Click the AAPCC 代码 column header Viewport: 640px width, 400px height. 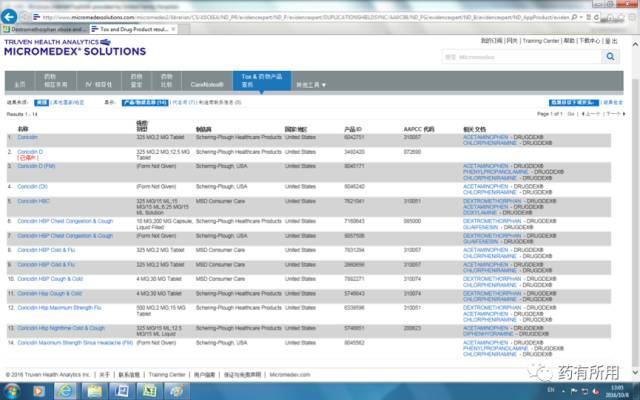point(419,129)
